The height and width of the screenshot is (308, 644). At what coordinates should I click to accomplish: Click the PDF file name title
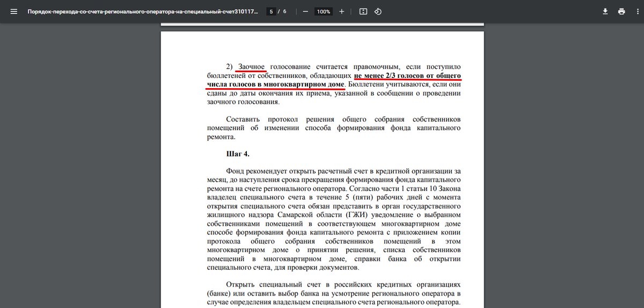[x=143, y=11]
